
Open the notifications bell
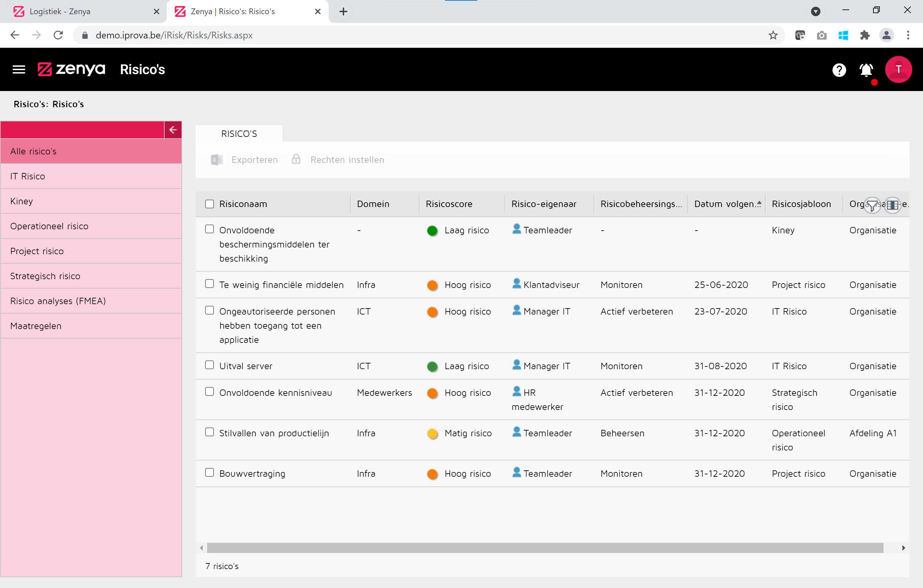[866, 70]
